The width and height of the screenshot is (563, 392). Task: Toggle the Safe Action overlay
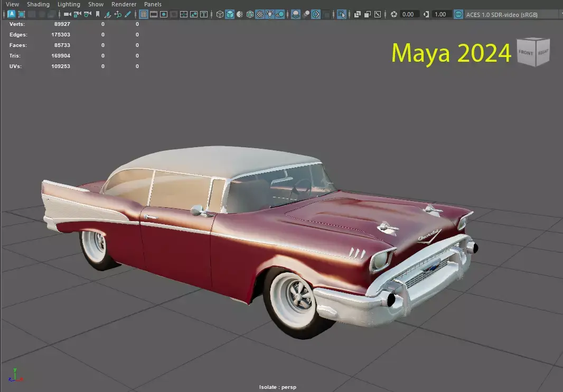[x=194, y=14]
